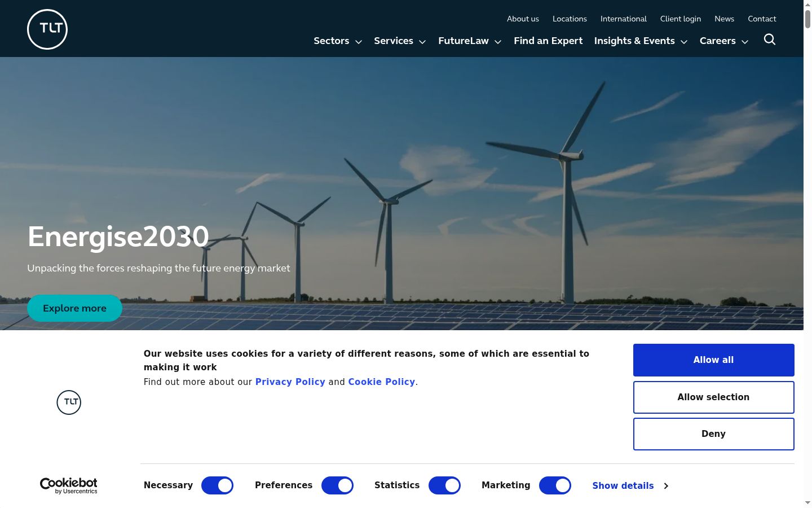Viewport: 812px width, 508px height.
Task: Click the TLT logo in the header
Action: coord(47,29)
